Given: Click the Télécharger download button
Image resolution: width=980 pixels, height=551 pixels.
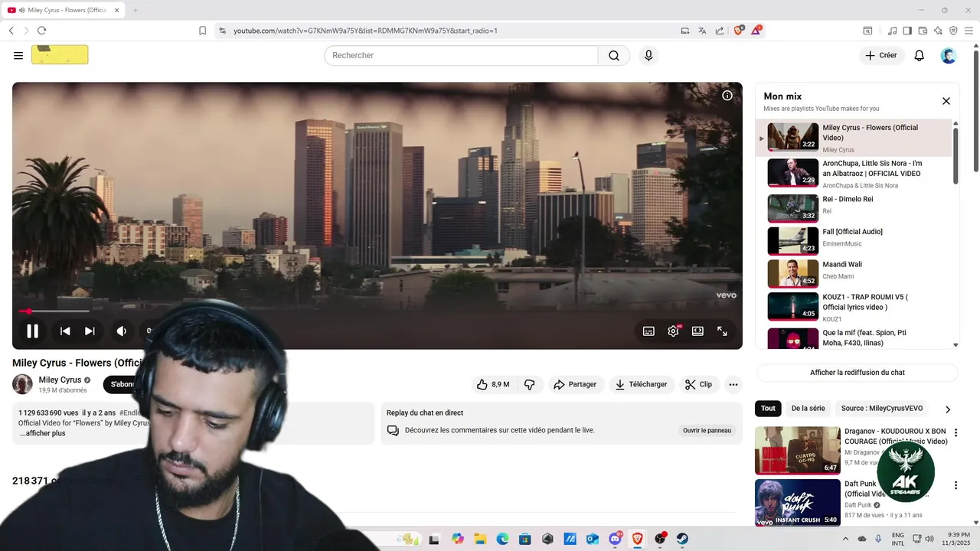Looking at the screenshot, I should [642, 384].
